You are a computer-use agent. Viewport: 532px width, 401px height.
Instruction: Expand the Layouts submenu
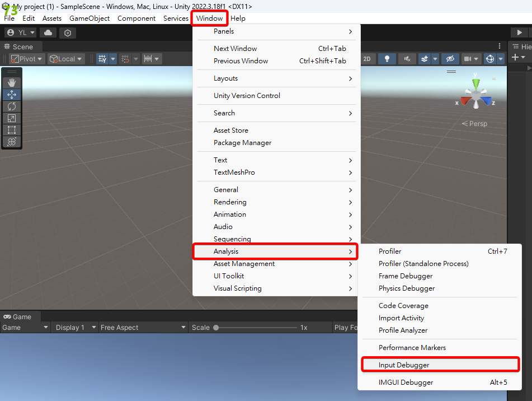tap(276, 78)
